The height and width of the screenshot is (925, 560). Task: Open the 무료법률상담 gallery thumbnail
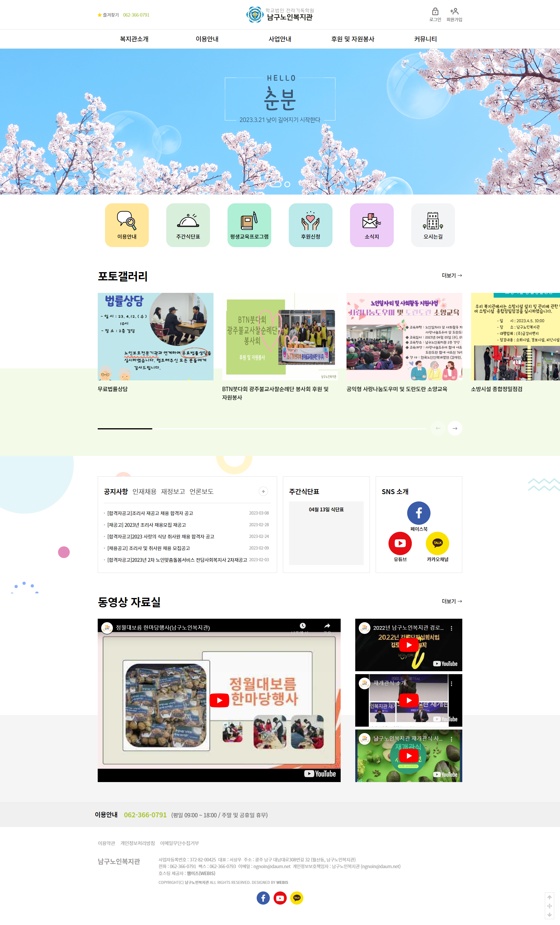click(x=155, y=337)
